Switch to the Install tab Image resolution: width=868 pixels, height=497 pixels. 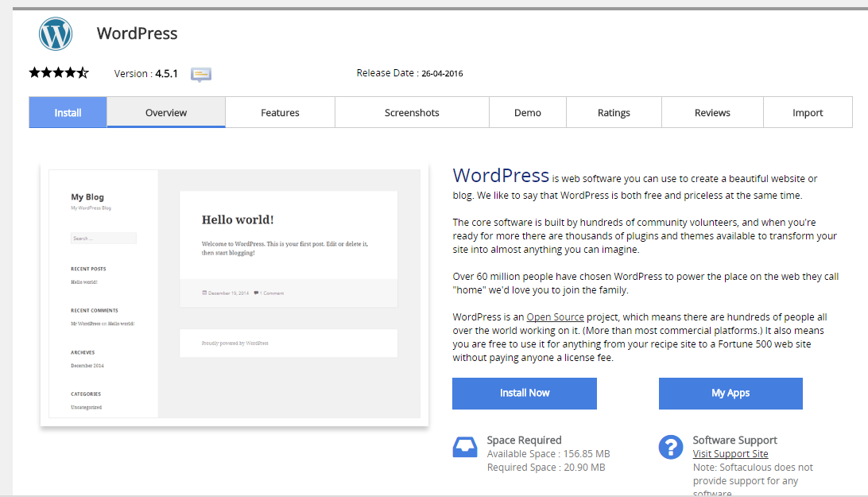point(68,112)
